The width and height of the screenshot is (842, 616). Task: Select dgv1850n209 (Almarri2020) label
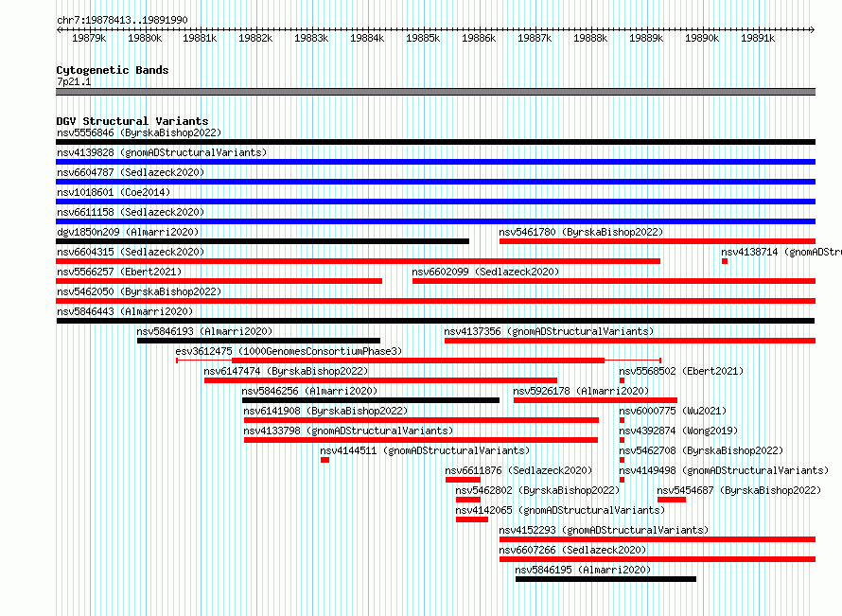128,232
